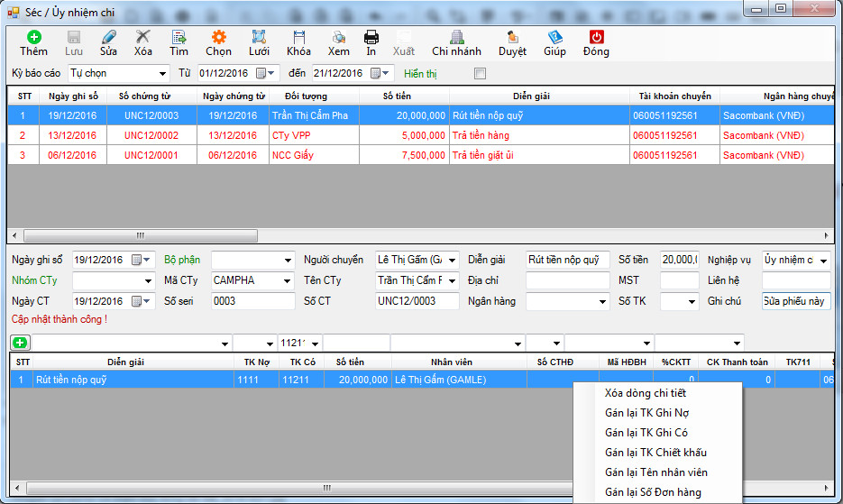Click the Sửa (edit) pencil icon
The height and width of the screenshot is (504, 843).
click(x=108, y=37)
